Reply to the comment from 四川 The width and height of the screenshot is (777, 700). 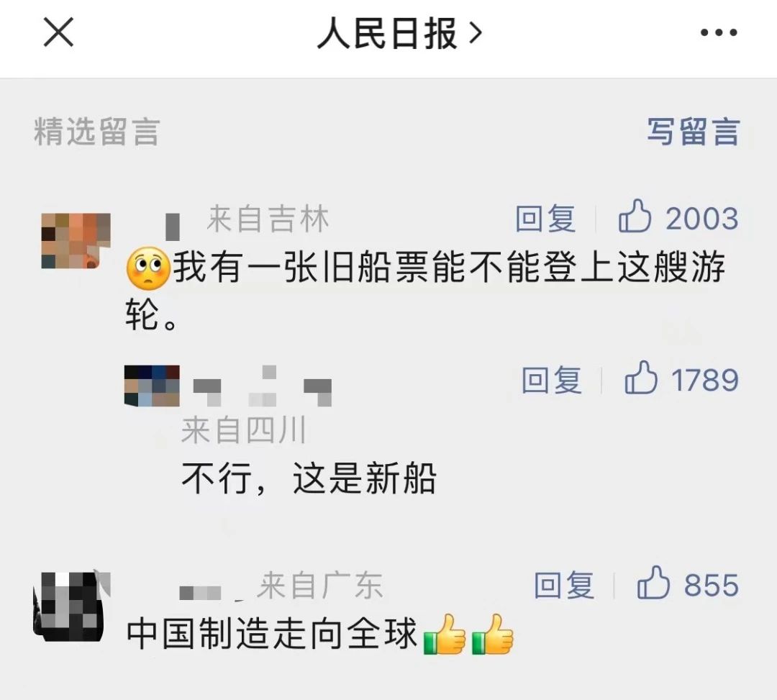552,380
